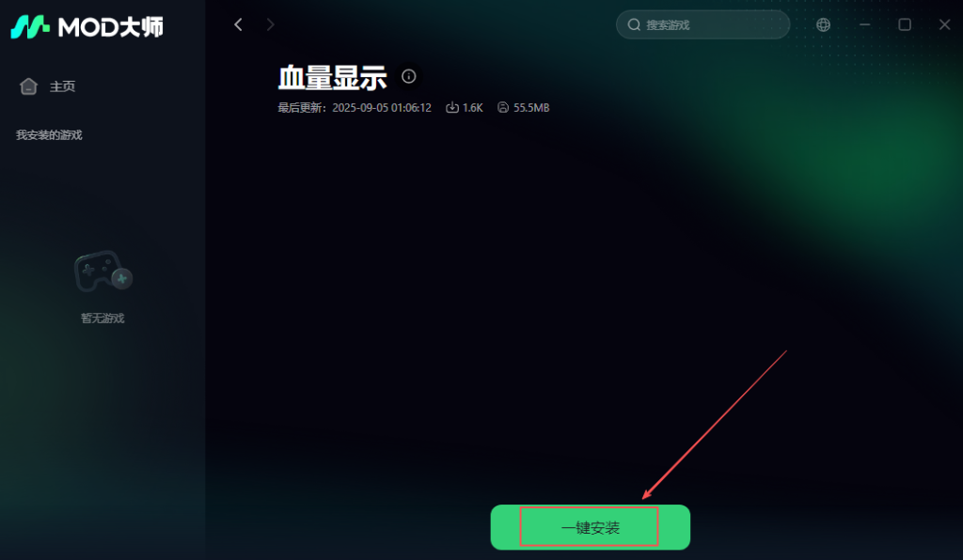This screenshot has height=560, width=963.
Task: Click the MOD大师 logo
Action: (x=87, y=26)
